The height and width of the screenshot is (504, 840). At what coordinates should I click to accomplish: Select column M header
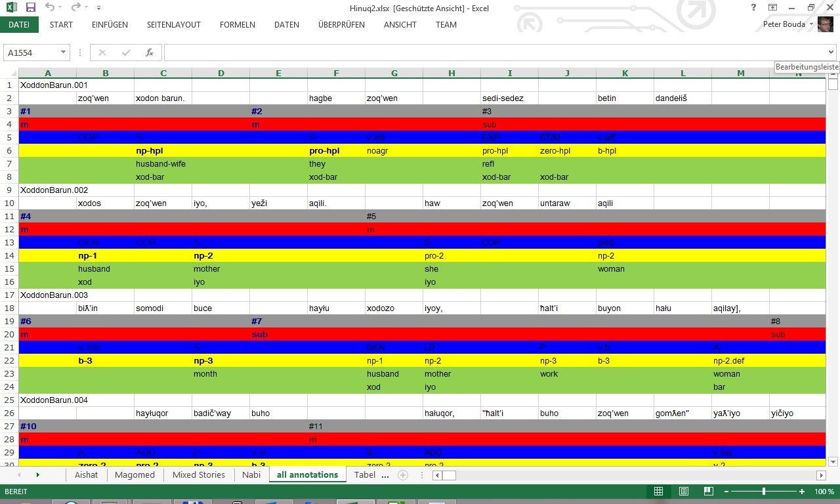[740, 73]
